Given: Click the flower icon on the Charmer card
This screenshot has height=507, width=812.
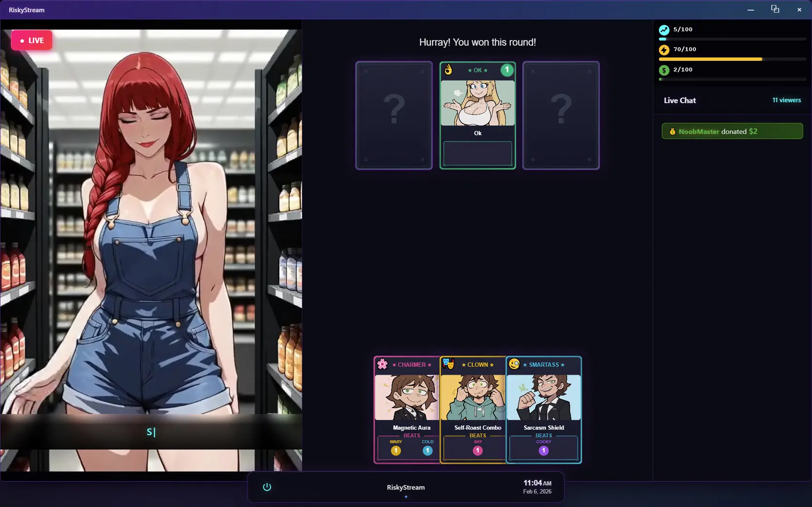Looking at the screenshot, I should pyautogui.click(x=383, y=364).
